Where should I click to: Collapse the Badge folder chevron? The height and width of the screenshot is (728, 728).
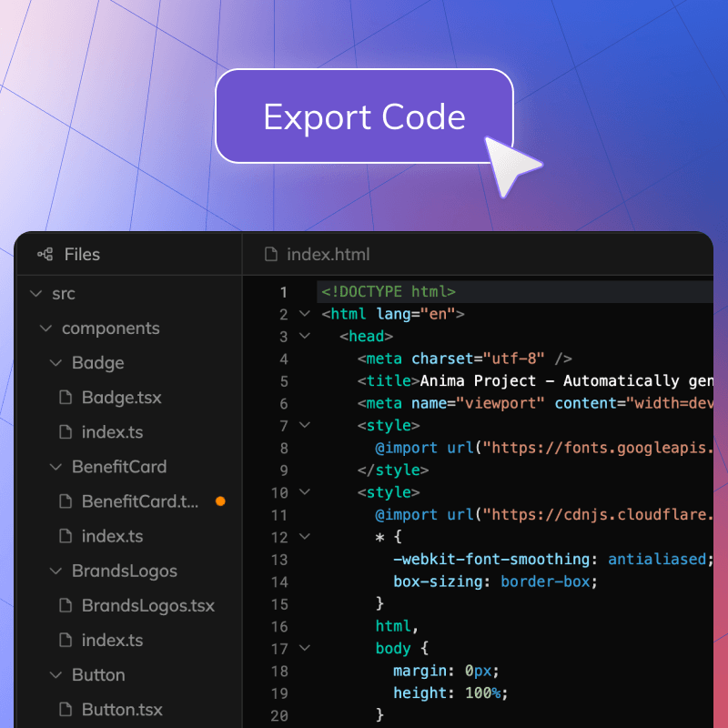pyautogui.click(x=56, y=362)
